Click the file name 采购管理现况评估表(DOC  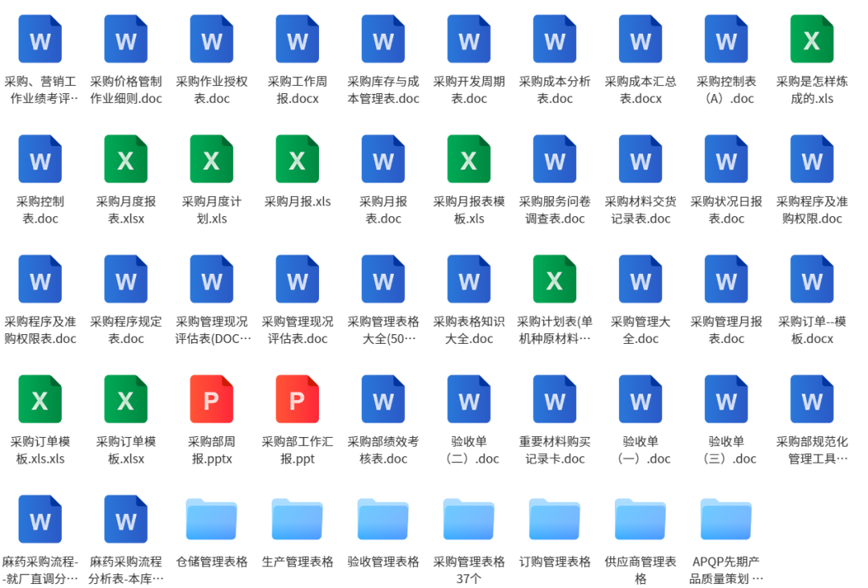pyautogui.click(x=212, y=329)
